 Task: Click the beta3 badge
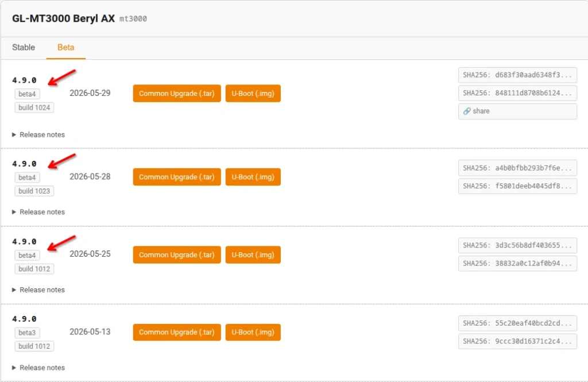(27, 333)
